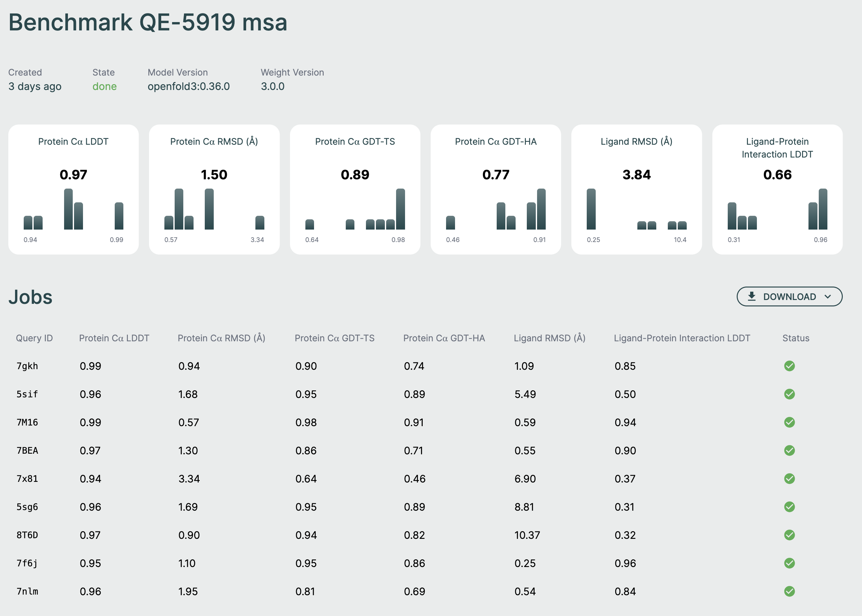This screenshot has width=862, height=616.
Task: Click the status checkmark on the 7BEA row
Action: pos(790,450)
